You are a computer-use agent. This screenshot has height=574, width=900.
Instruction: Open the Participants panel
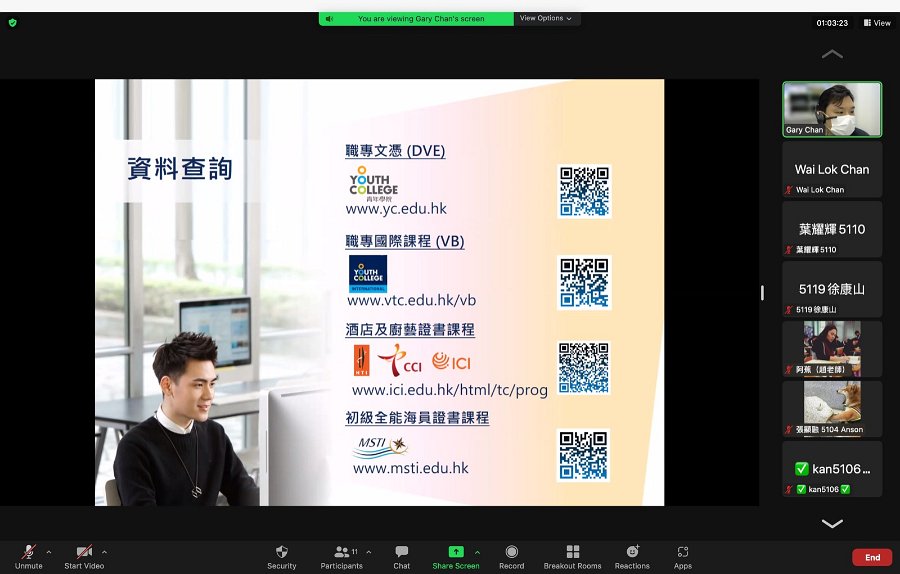tap(342, 552)
